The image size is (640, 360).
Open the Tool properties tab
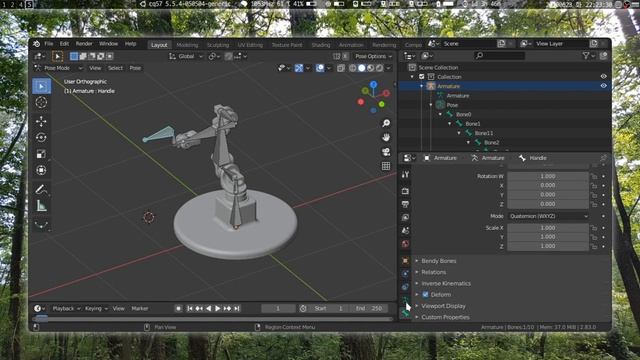(x=405, y=175)
